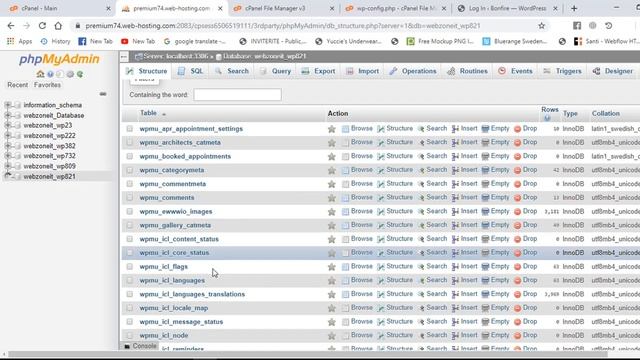Check the wpmu_icl_languages_translations row checkbox
Viewport: 640px width, 360px height.
tap(129, 294)
